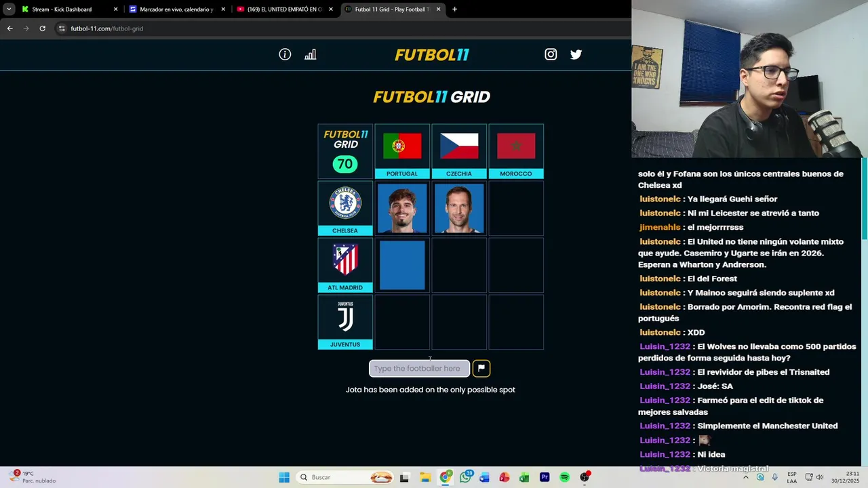868x488 pixels.
Task: Close the YouTube EL UNITED tab
Action: tap(331, 9)
